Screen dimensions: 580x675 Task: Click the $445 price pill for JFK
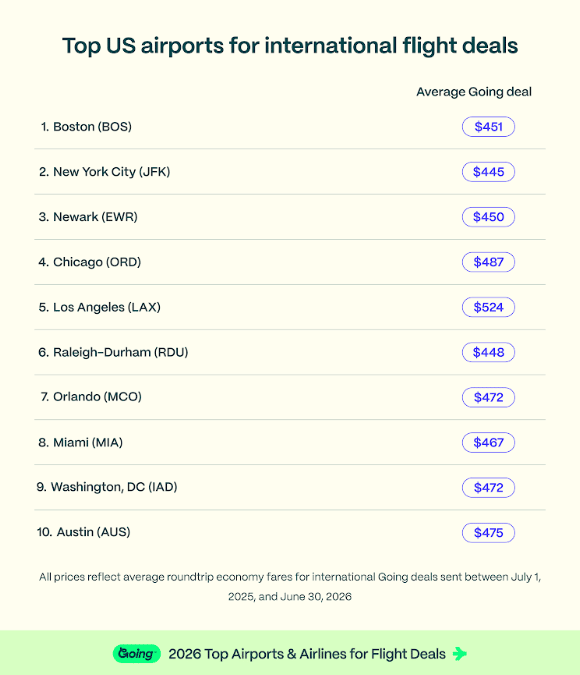(488, 172)
